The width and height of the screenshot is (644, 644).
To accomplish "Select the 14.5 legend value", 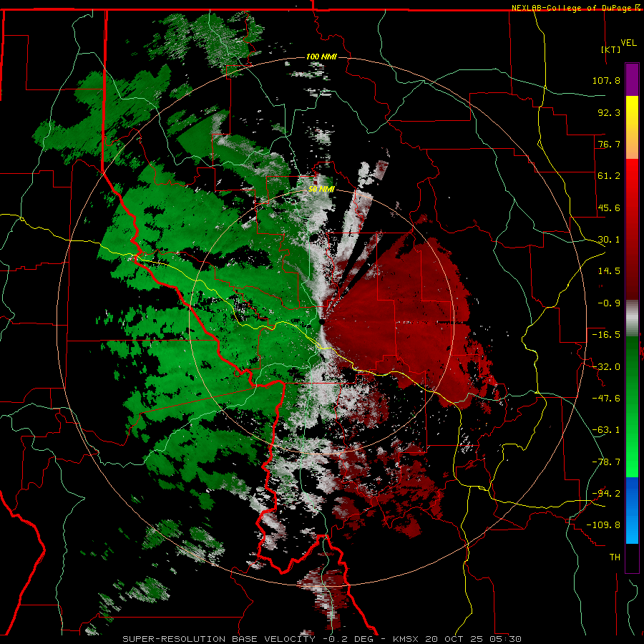I will (609, 271).
